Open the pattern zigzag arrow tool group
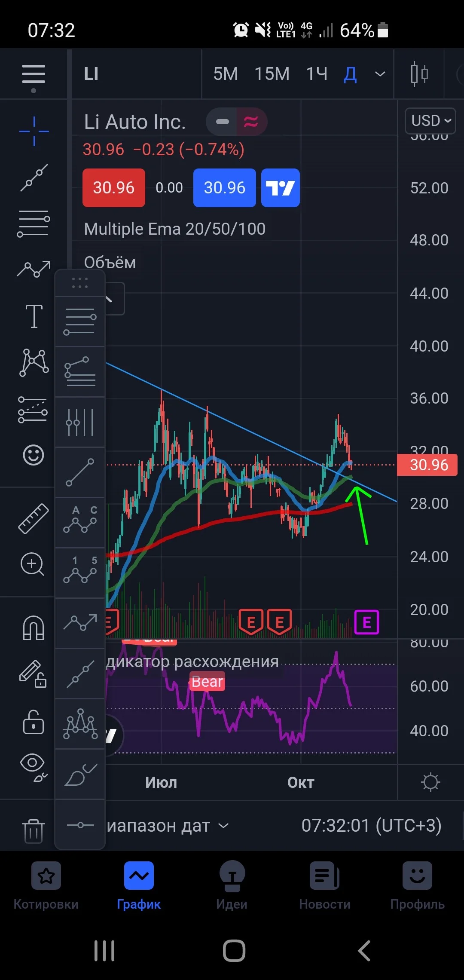Image resolution: width=464 pixels, height=980 pixels. [x=34, y=269]
